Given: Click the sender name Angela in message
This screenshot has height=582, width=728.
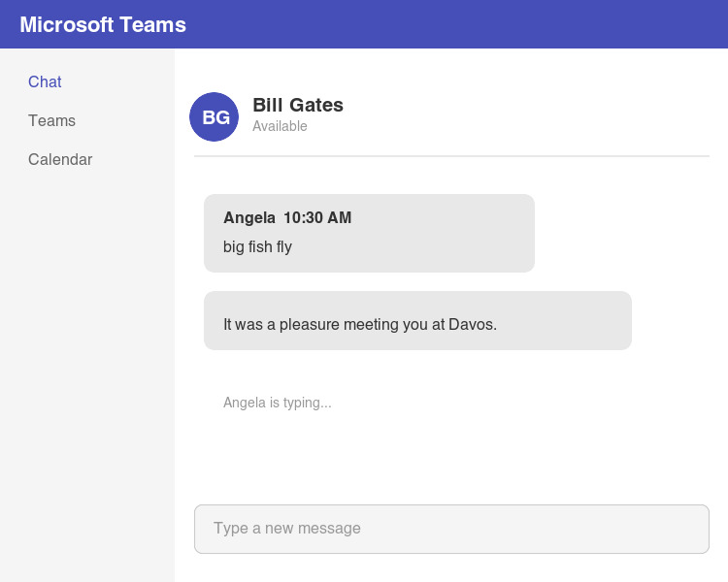Looking at the screenshot, I should coord(248,218).
